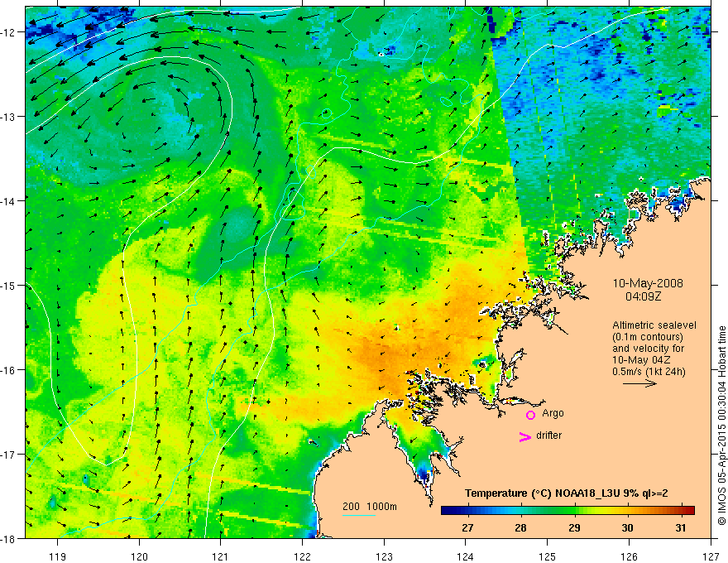Screen dimensions: 728x563
Task: Click the longitude axis label '122'
Action: point(302,556)
